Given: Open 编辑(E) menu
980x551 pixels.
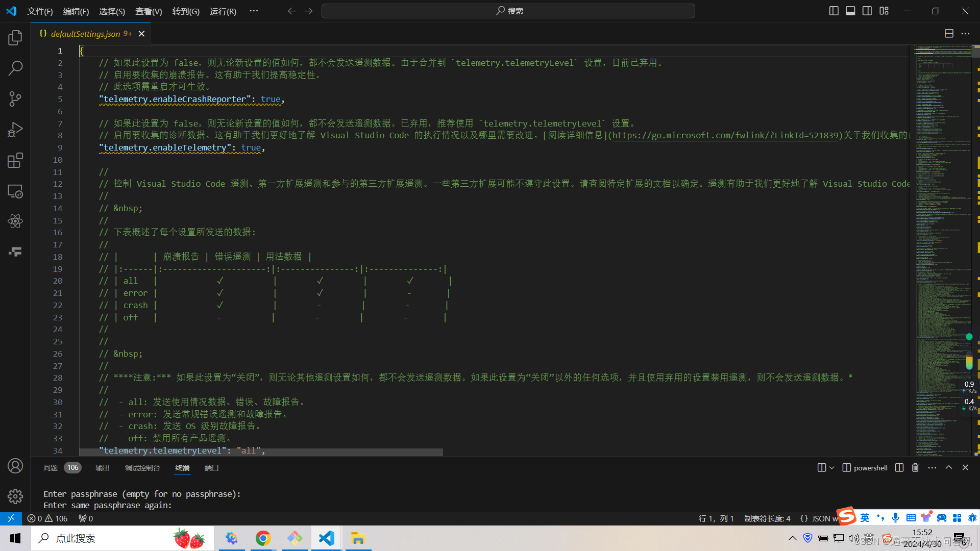Looking at the screenshot, I should 76,11.
